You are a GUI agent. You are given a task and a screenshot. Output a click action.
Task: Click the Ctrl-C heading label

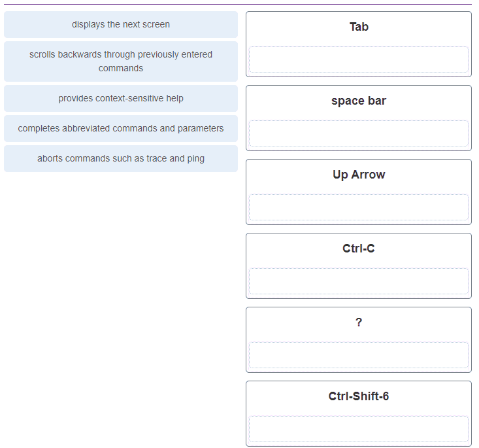[x=359, y=249]
